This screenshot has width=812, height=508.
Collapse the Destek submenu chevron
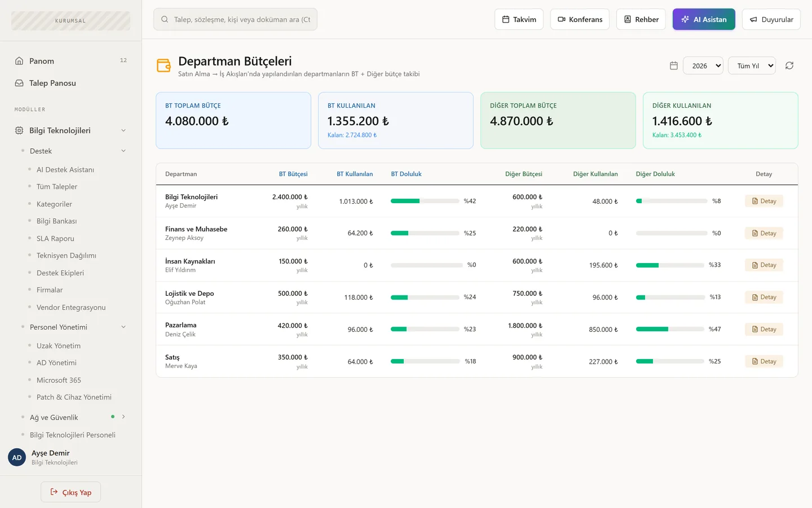(123, 151)
